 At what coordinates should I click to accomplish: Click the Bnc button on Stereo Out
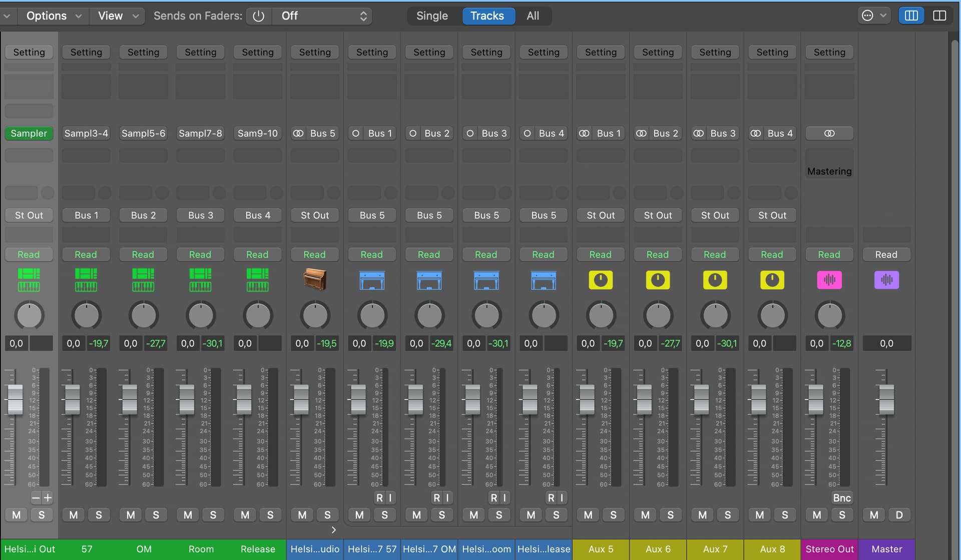(841, 498)
